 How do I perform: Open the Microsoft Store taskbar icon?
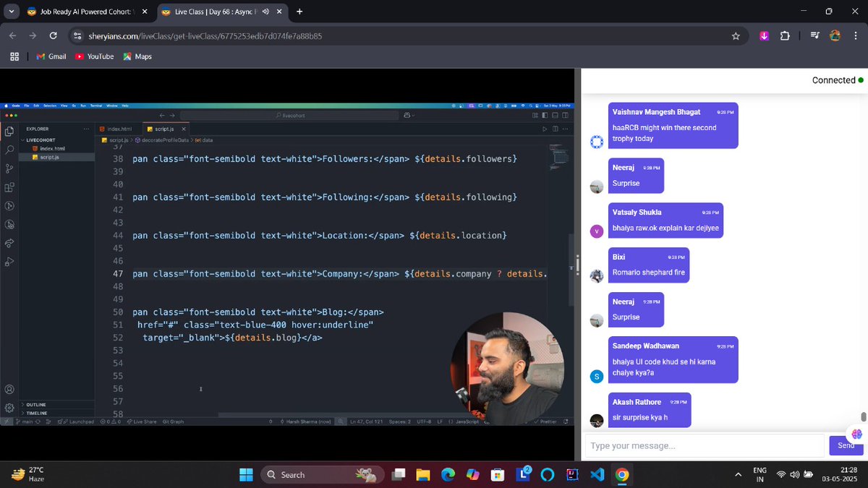497,475
